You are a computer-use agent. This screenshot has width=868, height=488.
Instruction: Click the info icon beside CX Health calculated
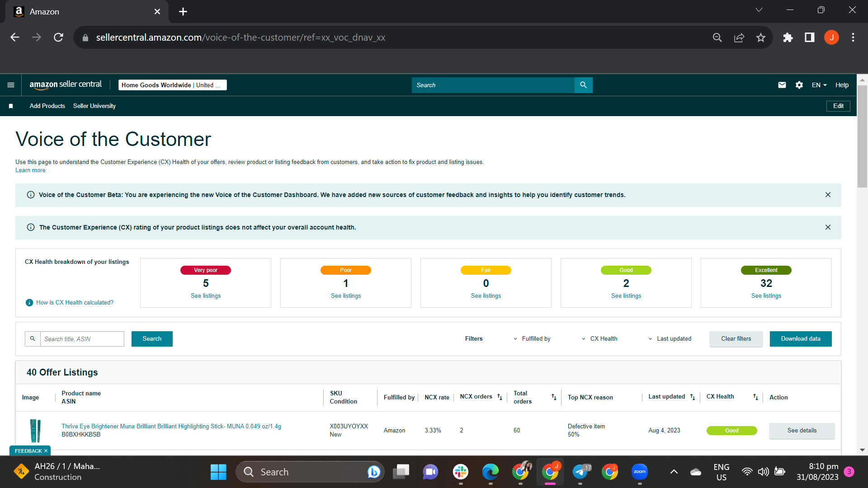click(x=29, y=303)
